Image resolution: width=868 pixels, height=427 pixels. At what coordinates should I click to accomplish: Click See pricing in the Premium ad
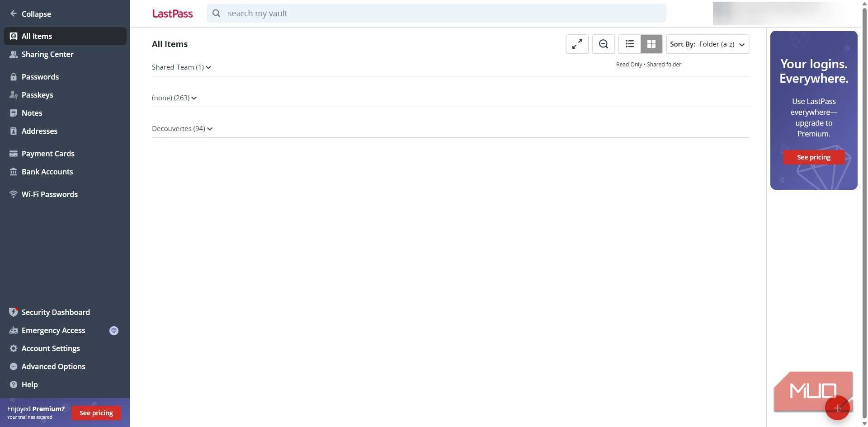coord(814,157)
